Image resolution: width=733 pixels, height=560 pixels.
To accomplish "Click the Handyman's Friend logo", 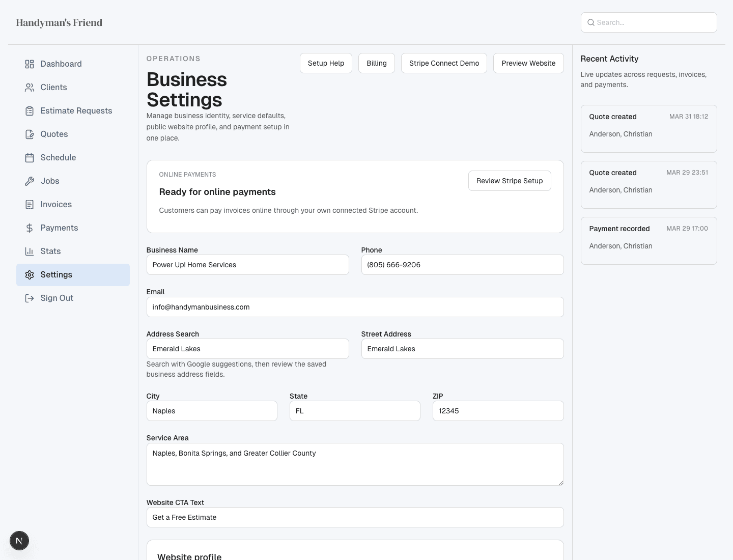I will click(59, 22).
